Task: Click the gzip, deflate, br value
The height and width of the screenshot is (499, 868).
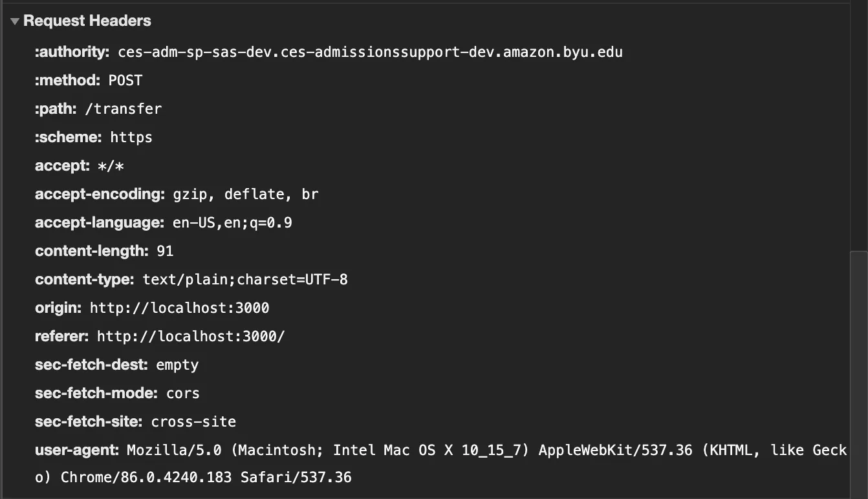Action: click(x=246, y=194)
